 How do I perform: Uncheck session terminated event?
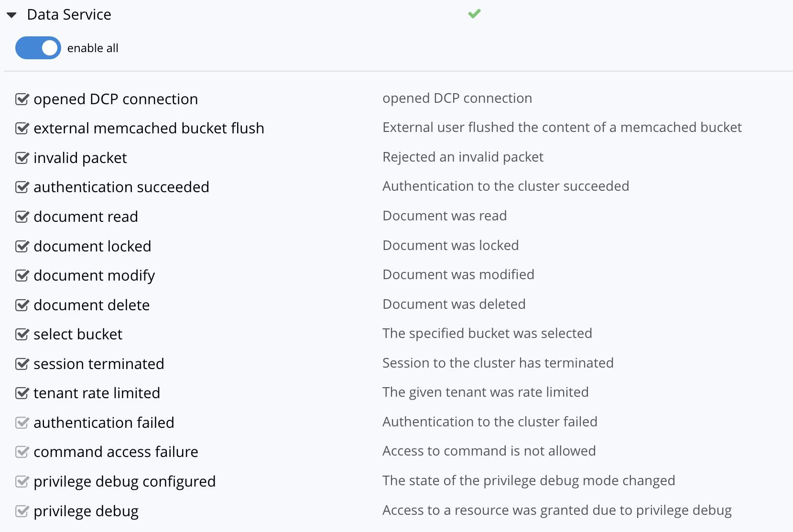tap(22, 364)
